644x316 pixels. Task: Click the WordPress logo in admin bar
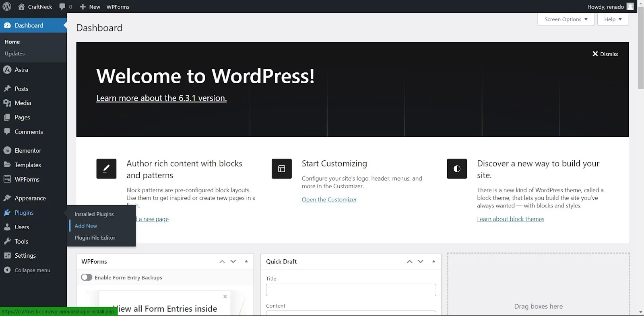7,6
